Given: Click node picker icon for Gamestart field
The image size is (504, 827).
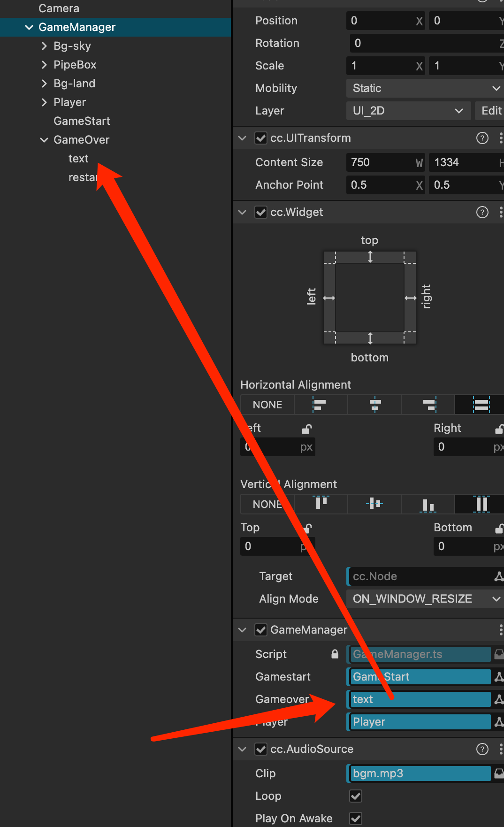Looking at the screenshot, I should coord(499,677).
